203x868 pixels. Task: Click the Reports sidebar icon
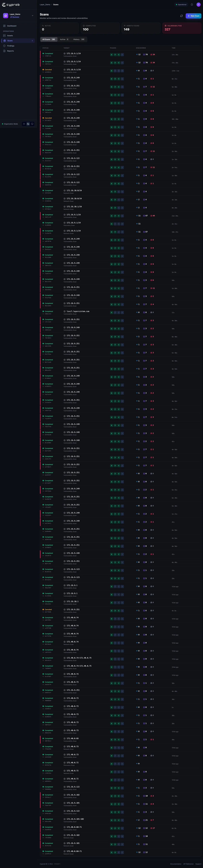coord(4,51)
